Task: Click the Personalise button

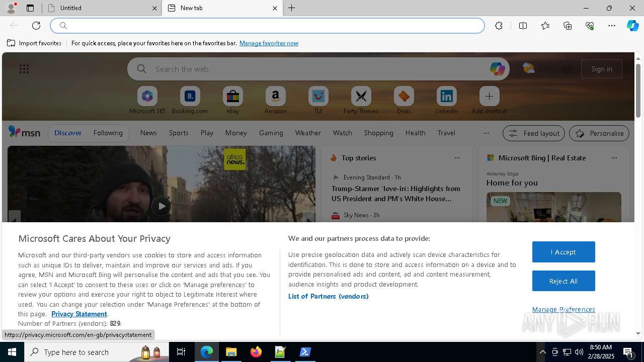Action: [x=599, y=133]
